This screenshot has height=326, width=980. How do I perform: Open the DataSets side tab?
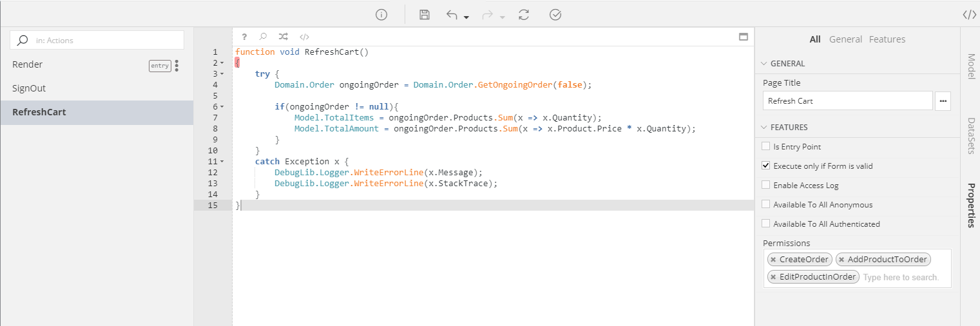coord(970,135)
